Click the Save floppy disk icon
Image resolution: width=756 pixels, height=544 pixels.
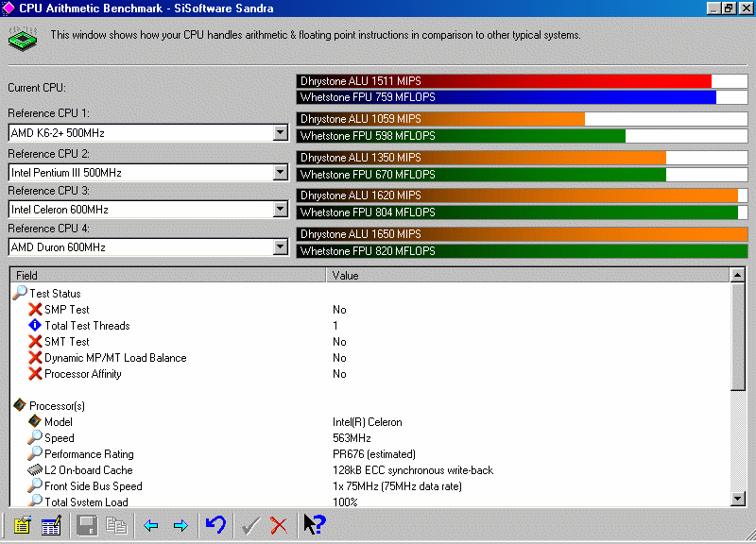click(x=87, y=525)
